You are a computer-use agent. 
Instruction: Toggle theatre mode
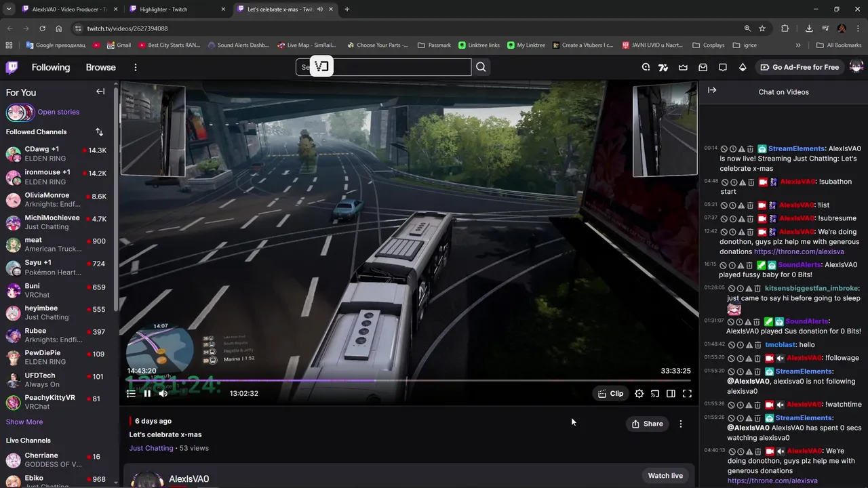coord(671,393)
